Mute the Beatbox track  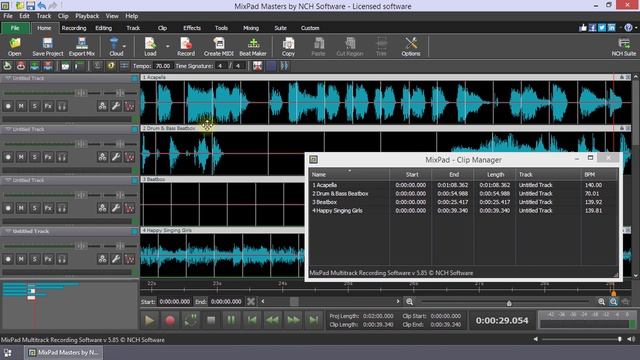(21, 208)
